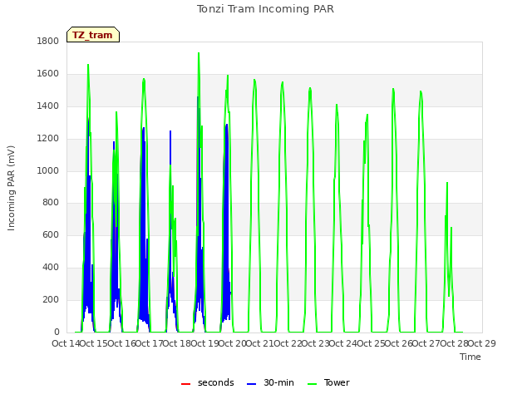Click the 'Oct 14' x-axis date label

[66, 343]
